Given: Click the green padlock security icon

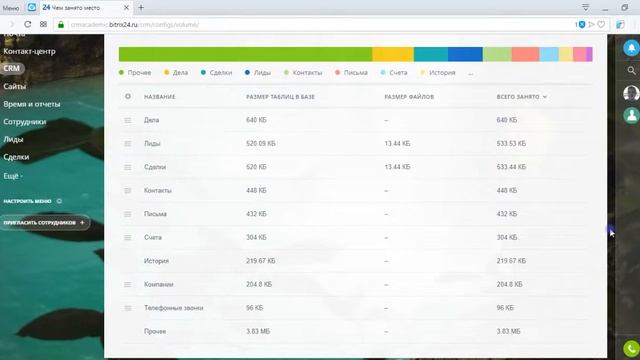Looking at the screenshot, I should (61, 24).
